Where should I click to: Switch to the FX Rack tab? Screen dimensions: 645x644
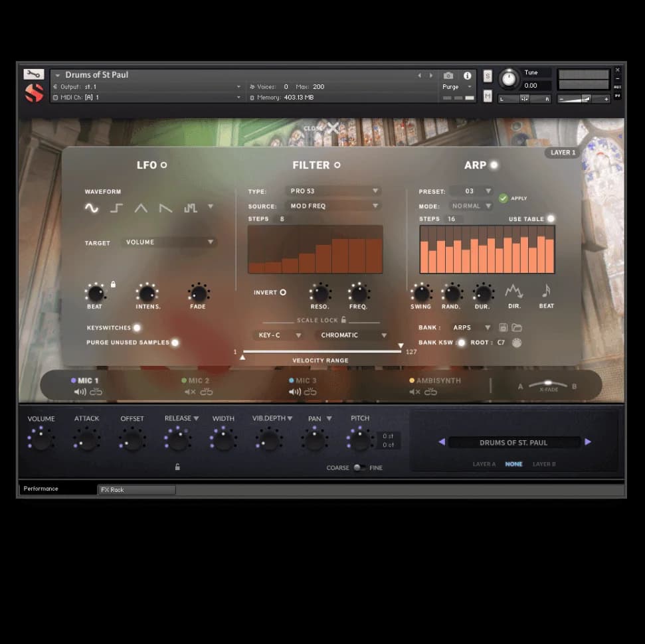point(136,490)
